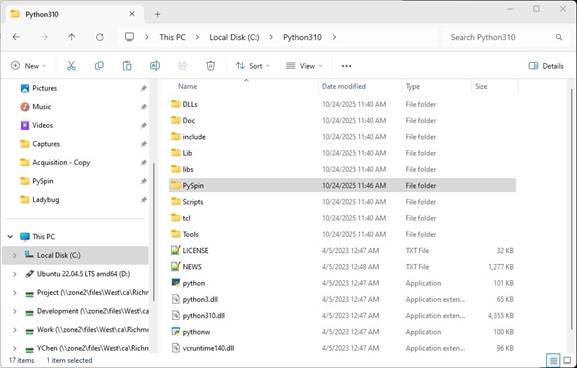Select the tcl folder
The image size is (577, 368).
342,218
